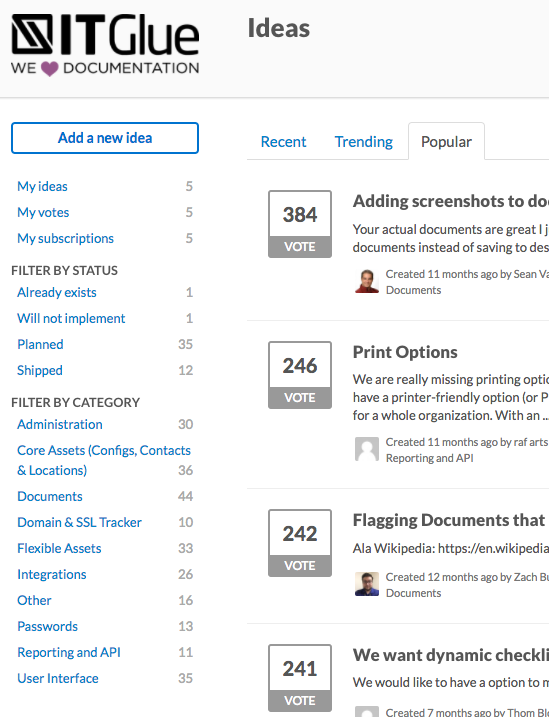
Task: Filter by Reporting and API category in sidebar
Action: tap(69, 653)
